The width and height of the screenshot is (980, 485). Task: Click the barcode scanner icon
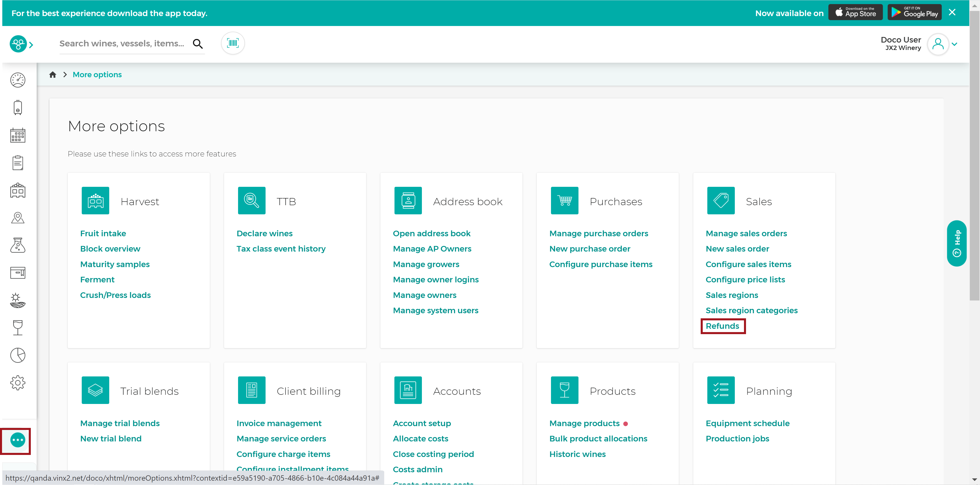pyautogui.click(x=233, y=43)
